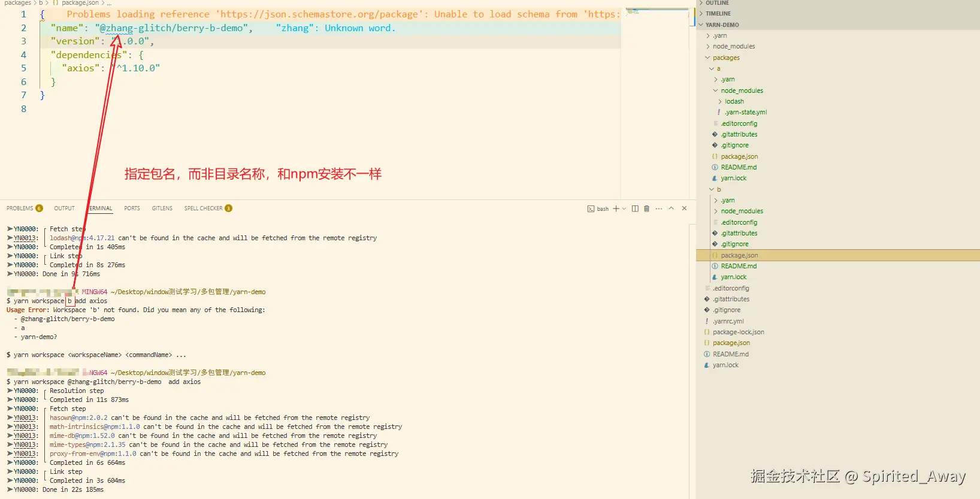Open .yarnrc.yml file
The width and height of the screenshot is (980, 499).
pyautogui.click(x=728, y=322)
